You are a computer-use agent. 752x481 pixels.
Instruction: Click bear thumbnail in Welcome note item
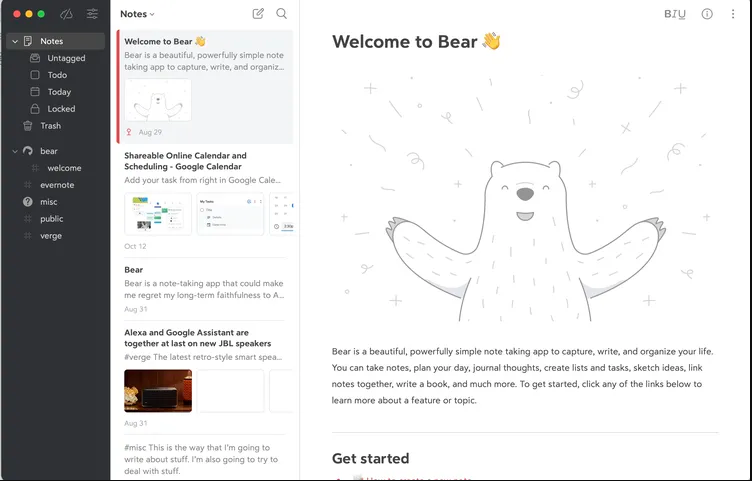(158, 100)
